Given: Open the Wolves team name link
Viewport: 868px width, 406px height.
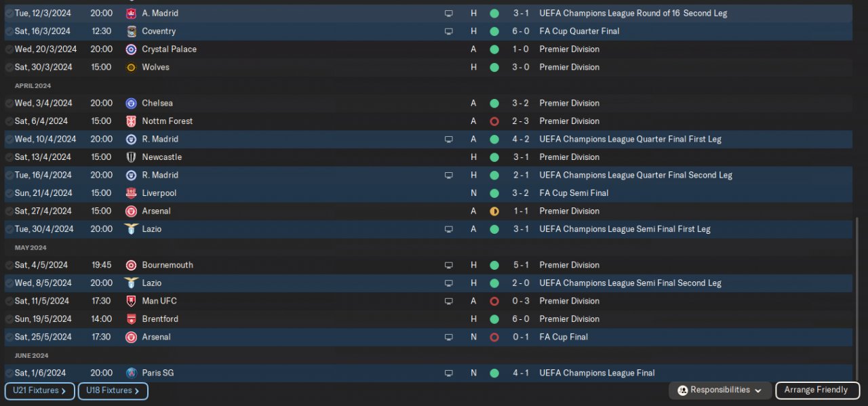Looking at the screenshot, I should coord(155,67).
